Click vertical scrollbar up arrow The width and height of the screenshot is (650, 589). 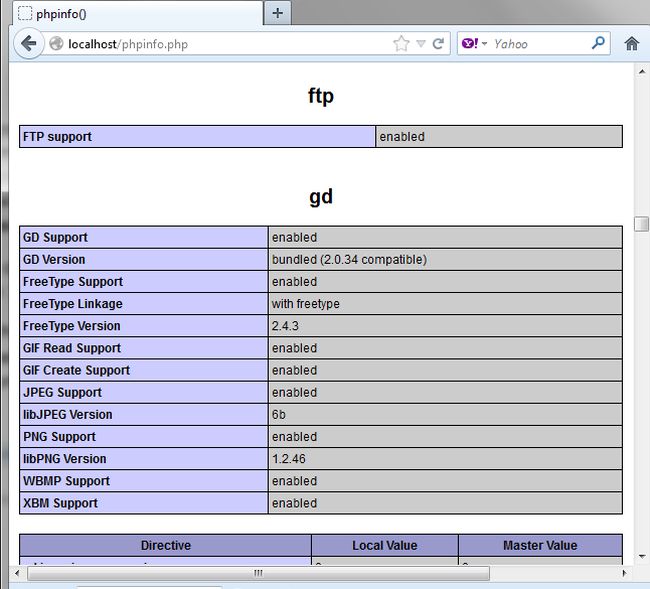click(x=641, y=72)
